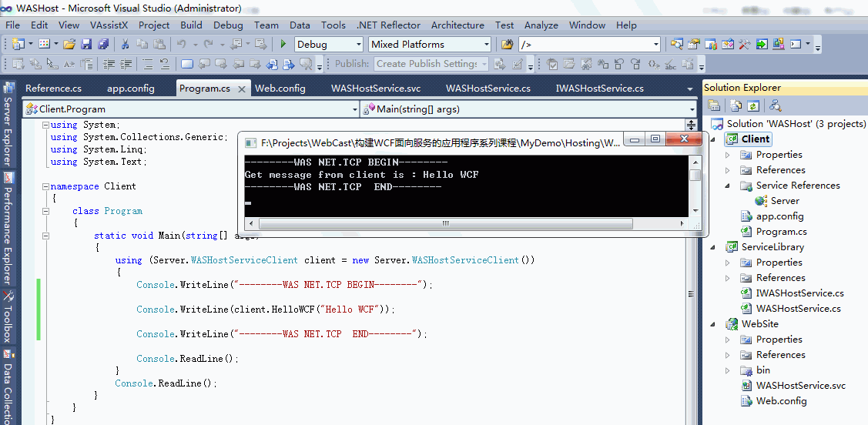Open the document tab overflow dropdown

tap(690, 89)
